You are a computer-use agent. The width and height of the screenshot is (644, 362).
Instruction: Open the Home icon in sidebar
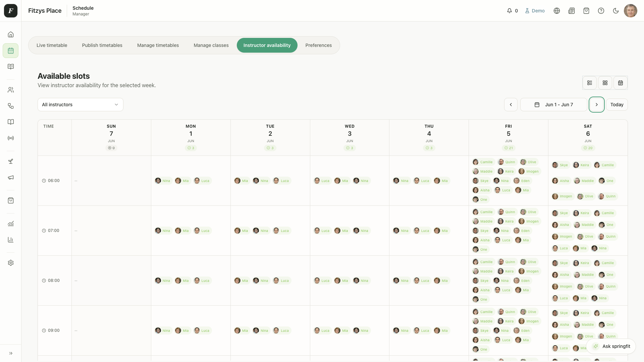click(11, 35)
